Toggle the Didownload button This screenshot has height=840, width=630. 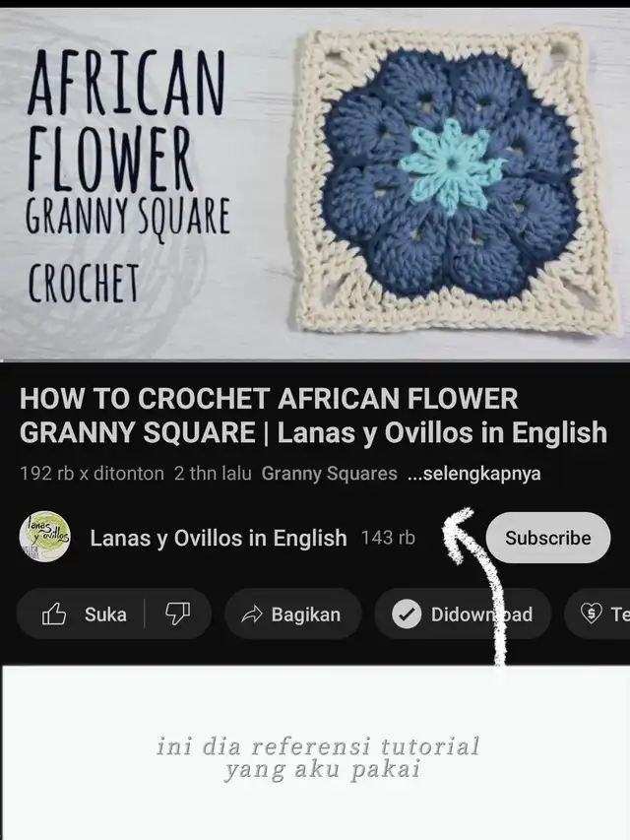[x=463, y=614]
